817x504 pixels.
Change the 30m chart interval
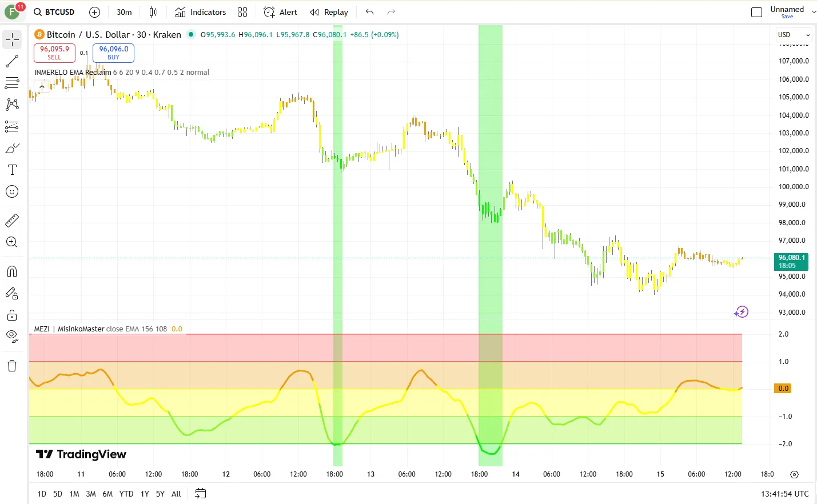[x=124, y=12]
